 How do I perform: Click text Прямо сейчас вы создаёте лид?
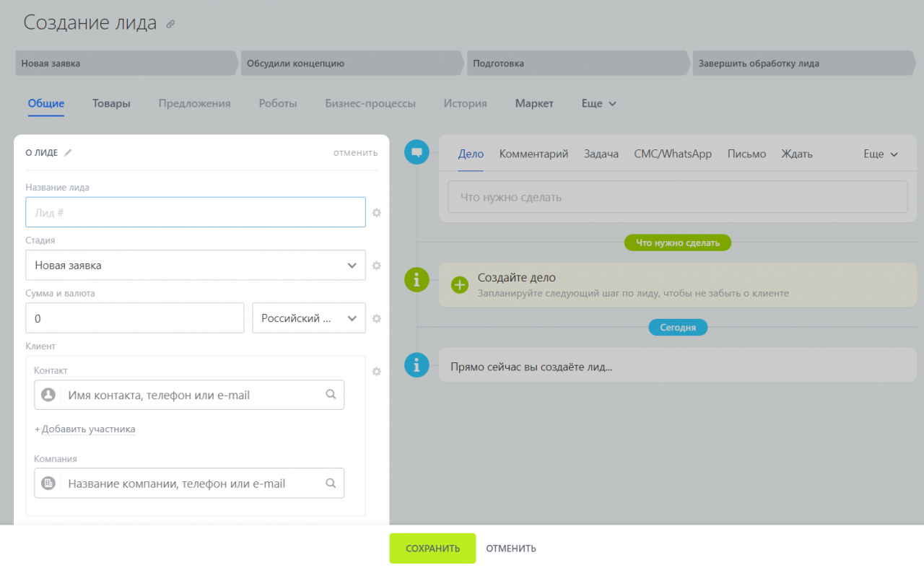tap(531, 367)
